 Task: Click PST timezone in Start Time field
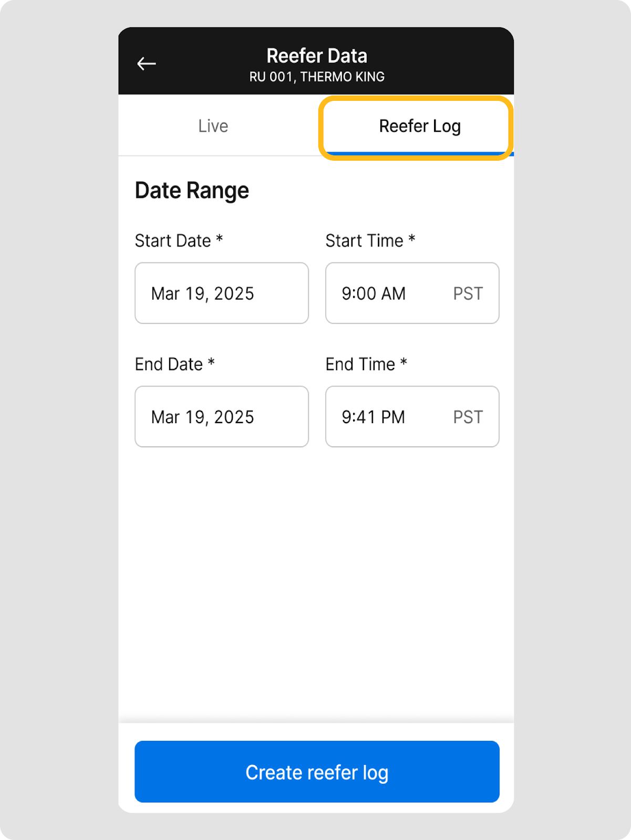click(468, 293)
